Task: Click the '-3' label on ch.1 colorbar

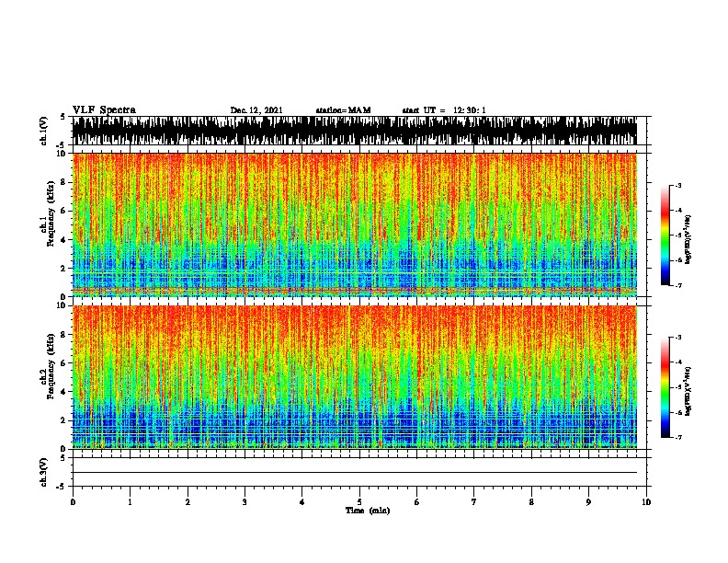Action: 677,185
